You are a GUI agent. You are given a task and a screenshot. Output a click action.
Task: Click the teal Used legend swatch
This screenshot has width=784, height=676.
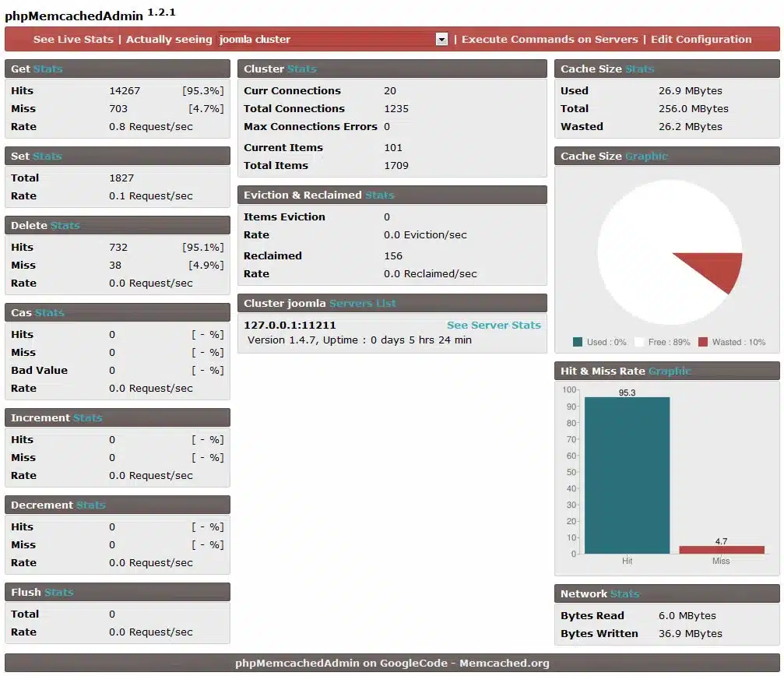point(578,342)
